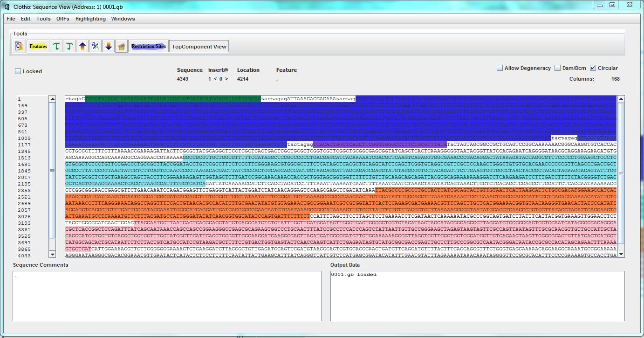Screen dimensions: 644x338
Task: Click the Columns value 168
Action: [x=616, y=79]
